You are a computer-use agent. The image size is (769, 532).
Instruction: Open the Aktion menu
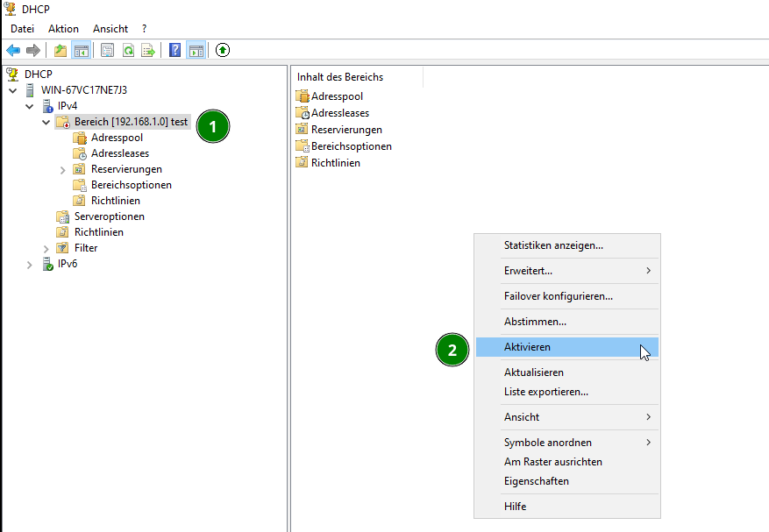(63, 28)
